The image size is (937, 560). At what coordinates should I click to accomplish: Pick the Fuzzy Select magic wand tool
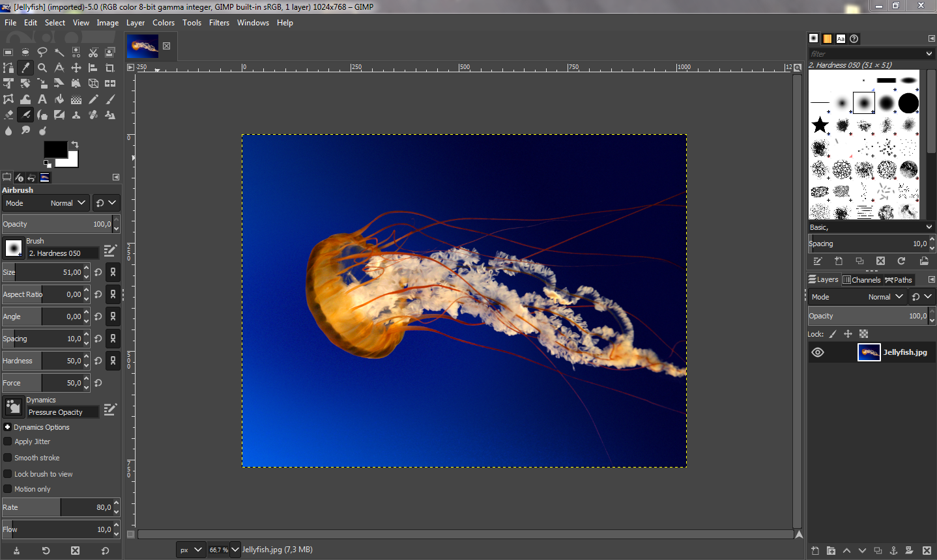tap(59, 52)
